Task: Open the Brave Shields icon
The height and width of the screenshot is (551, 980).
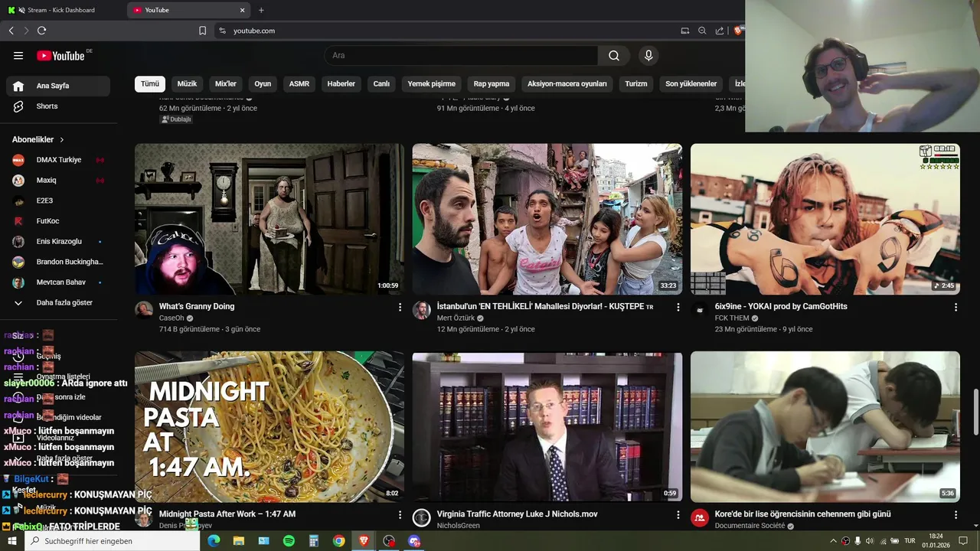Action: pos(738,31)
